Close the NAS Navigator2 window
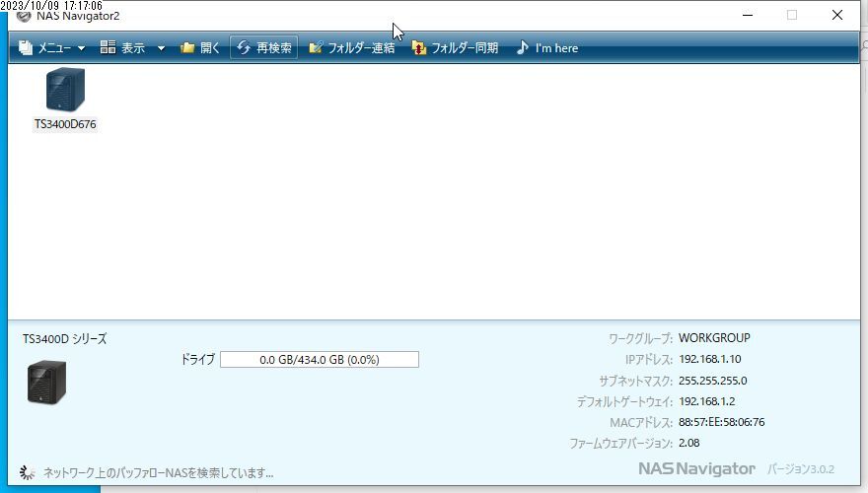The image size is (868, 493). [x=837, y=15]
